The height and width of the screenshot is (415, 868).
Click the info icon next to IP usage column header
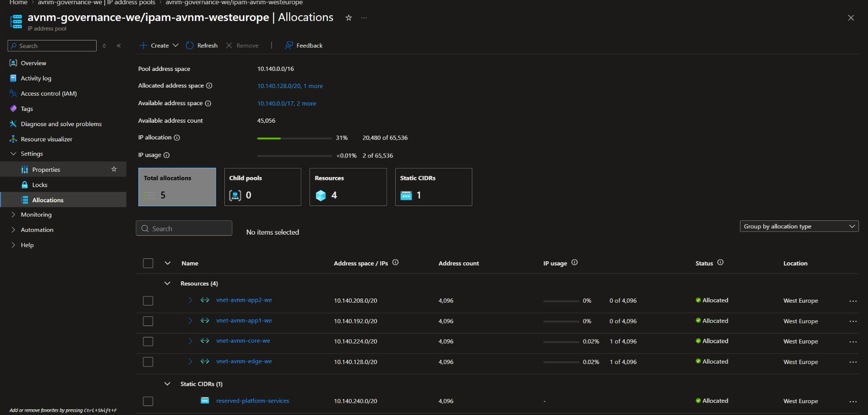[574, 262]
